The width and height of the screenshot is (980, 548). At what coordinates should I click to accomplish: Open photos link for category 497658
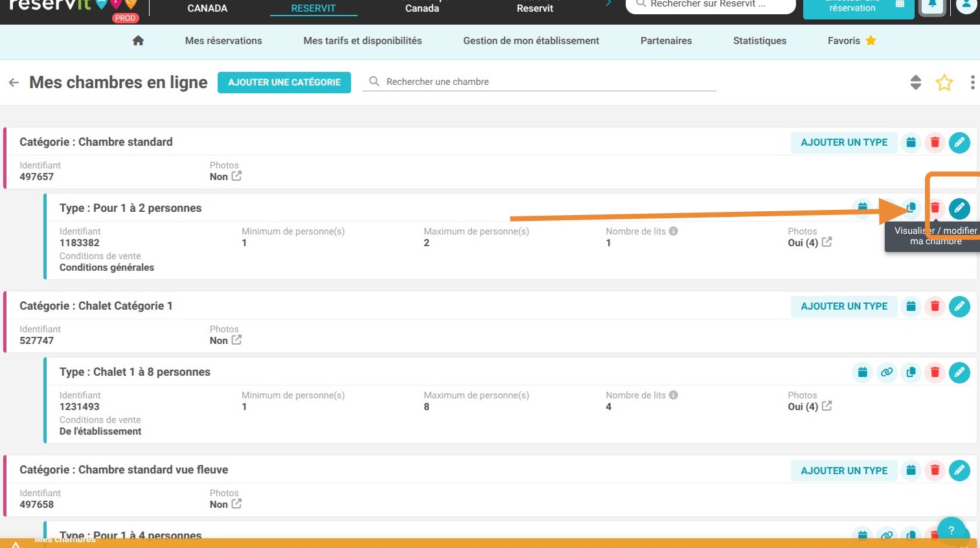click(x=236, y=504)
